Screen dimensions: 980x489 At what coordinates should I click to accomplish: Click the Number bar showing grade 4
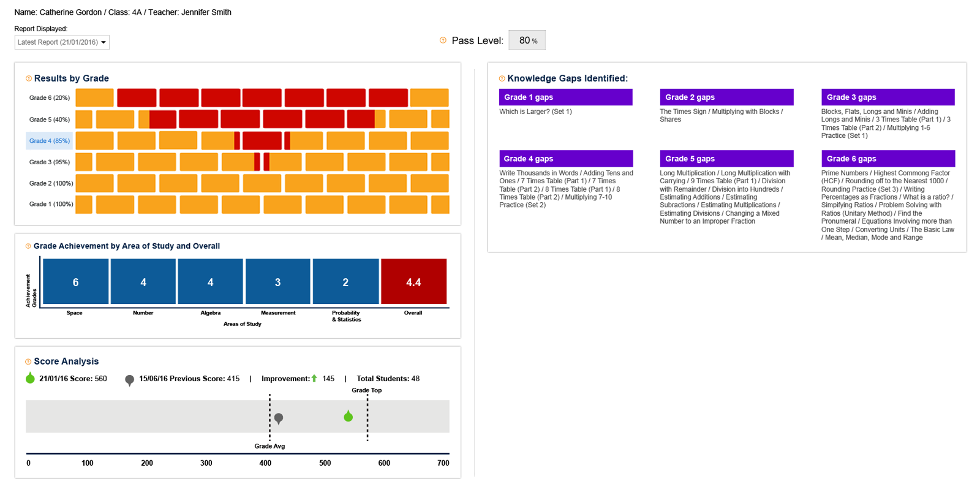tap(143, 282)
